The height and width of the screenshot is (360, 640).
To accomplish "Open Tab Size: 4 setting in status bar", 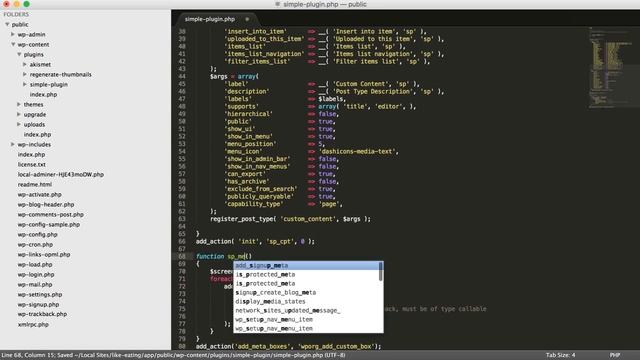I will [x=560, y=355].
